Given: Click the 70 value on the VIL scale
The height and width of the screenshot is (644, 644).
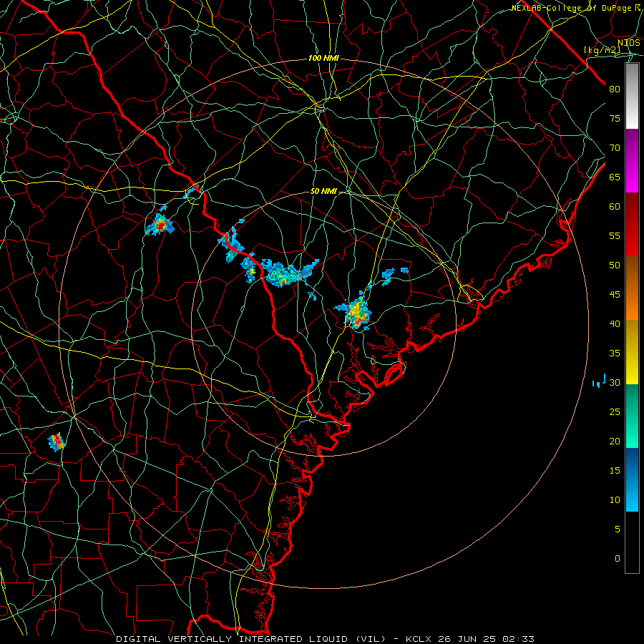Looking at the screenshot, I should coord(615,148).
